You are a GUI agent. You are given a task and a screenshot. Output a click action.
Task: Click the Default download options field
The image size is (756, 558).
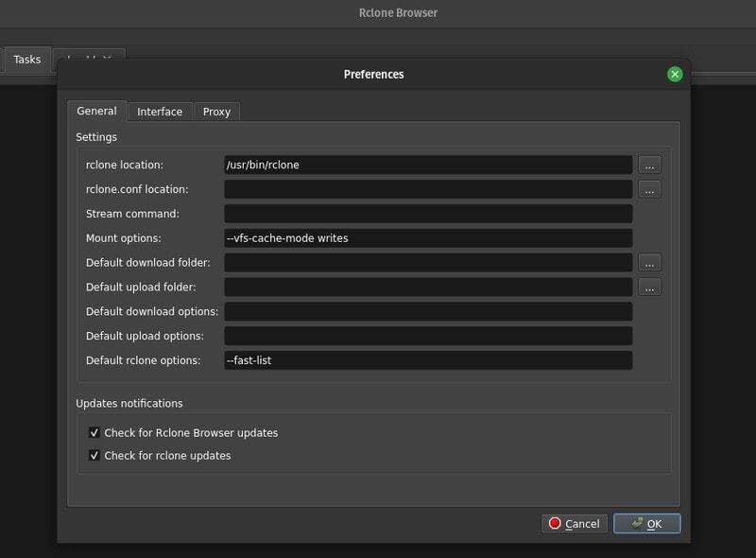[425, 311]
